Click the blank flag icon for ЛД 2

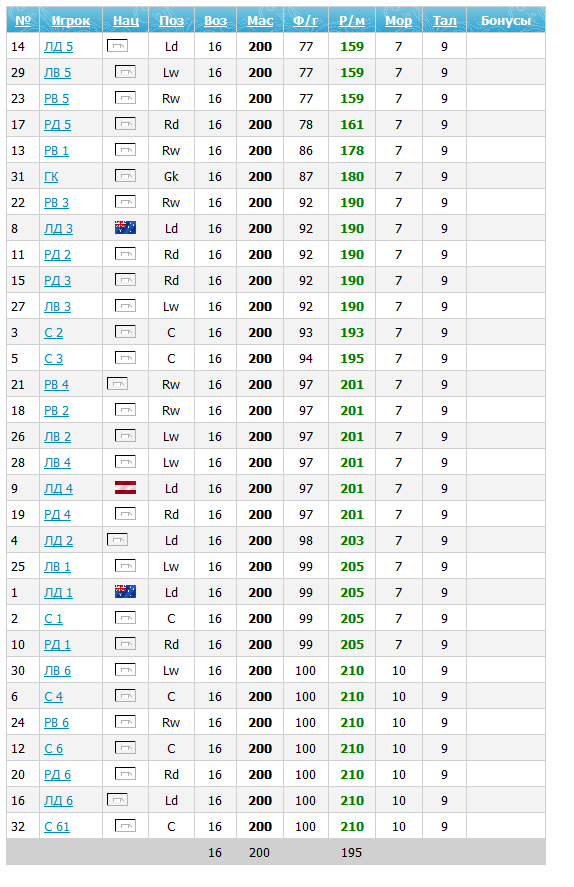click(117, 540)
